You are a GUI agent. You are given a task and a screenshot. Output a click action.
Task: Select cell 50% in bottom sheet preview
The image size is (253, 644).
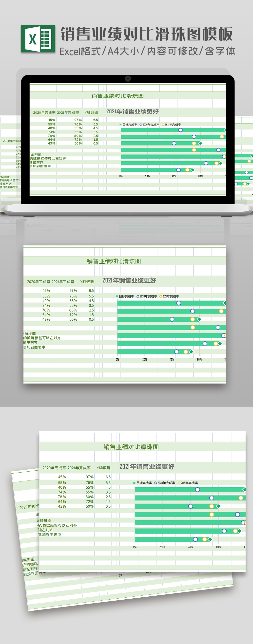point(90,506)
